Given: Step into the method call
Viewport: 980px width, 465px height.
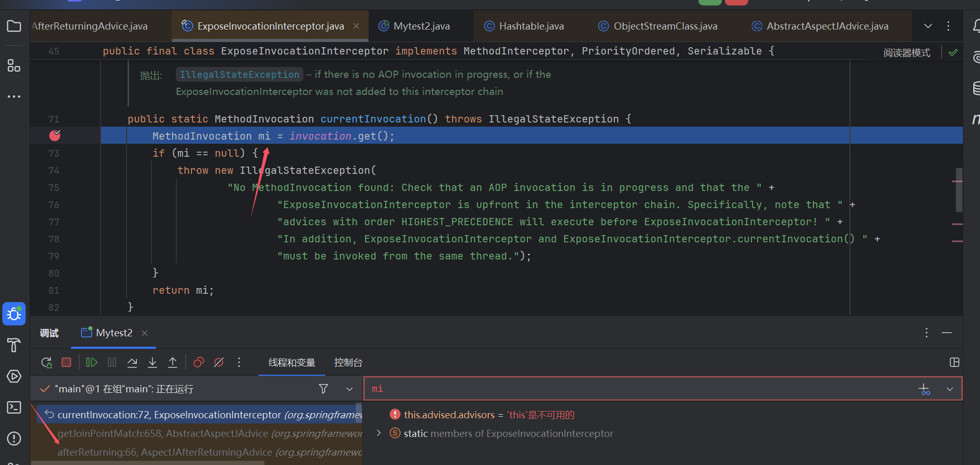Looking at the screenshot, I should (x=152, y=362).
